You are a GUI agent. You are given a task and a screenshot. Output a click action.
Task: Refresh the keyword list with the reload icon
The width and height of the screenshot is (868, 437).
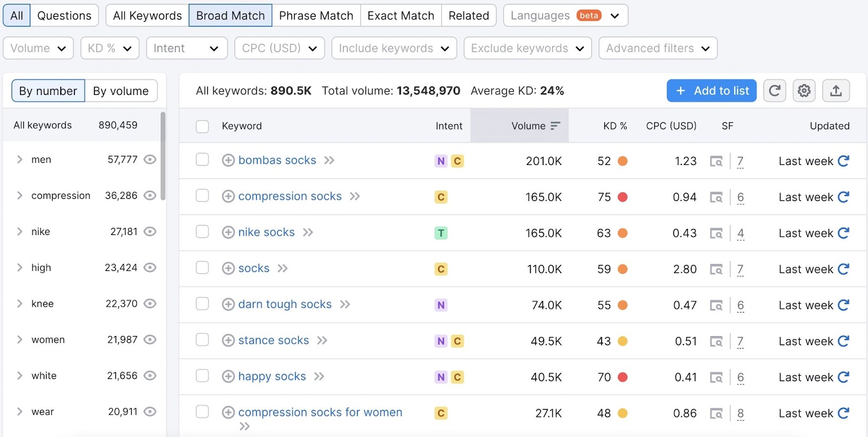[x=775, y=91]
